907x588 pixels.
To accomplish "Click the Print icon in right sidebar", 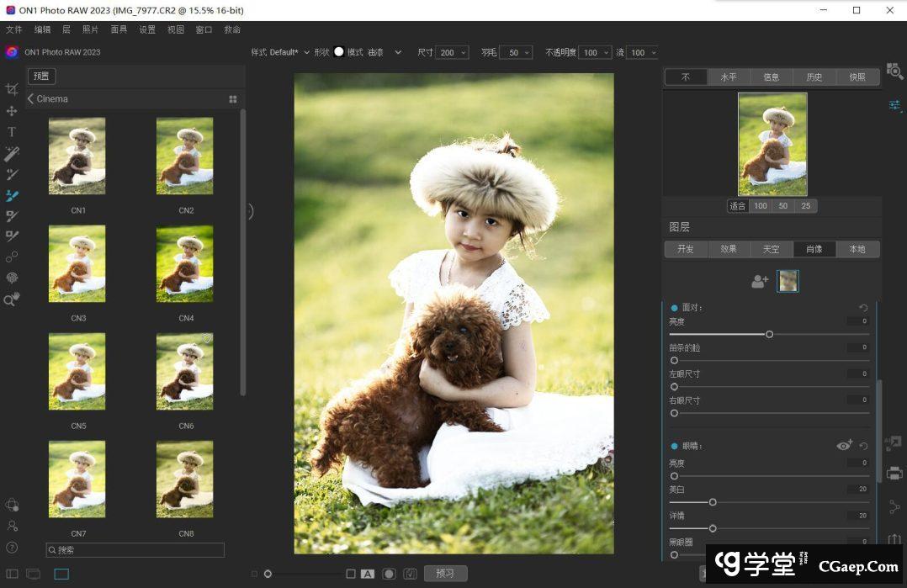I will click(x=894, y=473).
